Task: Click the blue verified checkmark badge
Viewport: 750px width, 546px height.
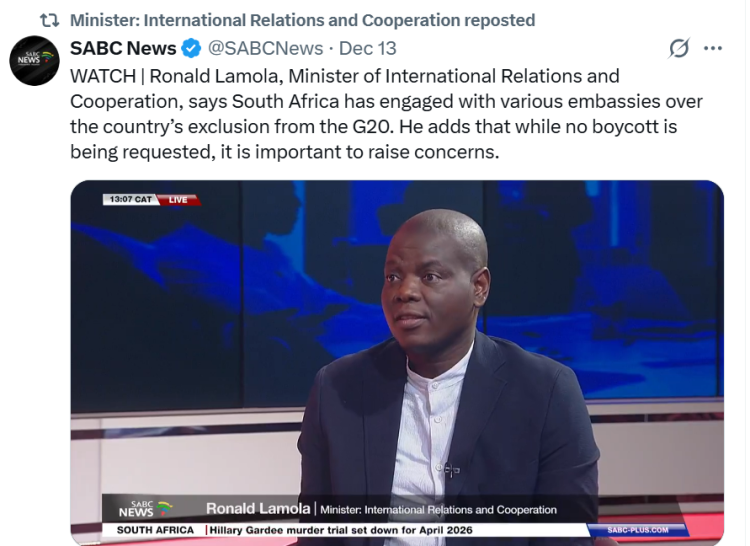Action: (192, 48)
